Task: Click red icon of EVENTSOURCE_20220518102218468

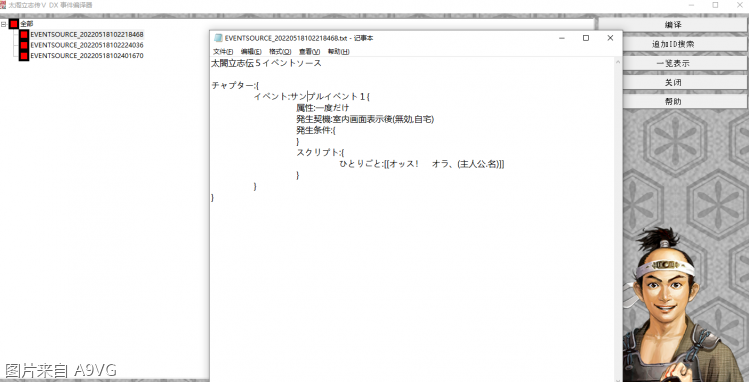Action: (24, 34)
